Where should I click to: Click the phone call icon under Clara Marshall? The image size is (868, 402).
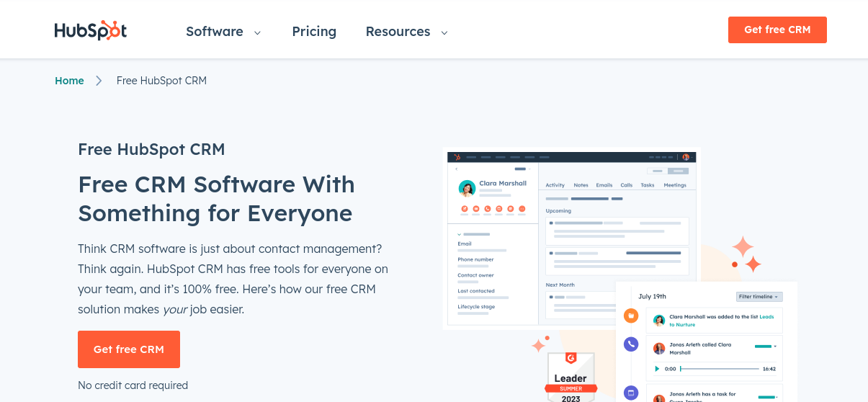coord(488,208)
